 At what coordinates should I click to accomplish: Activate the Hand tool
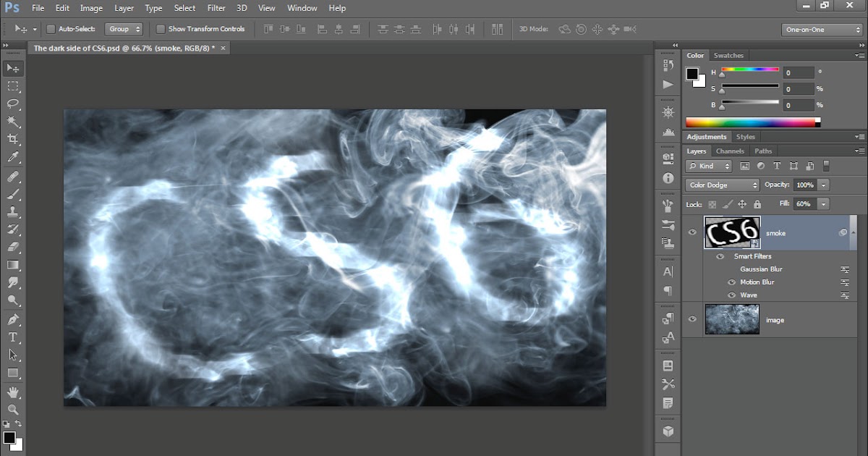tap(13, 392)
